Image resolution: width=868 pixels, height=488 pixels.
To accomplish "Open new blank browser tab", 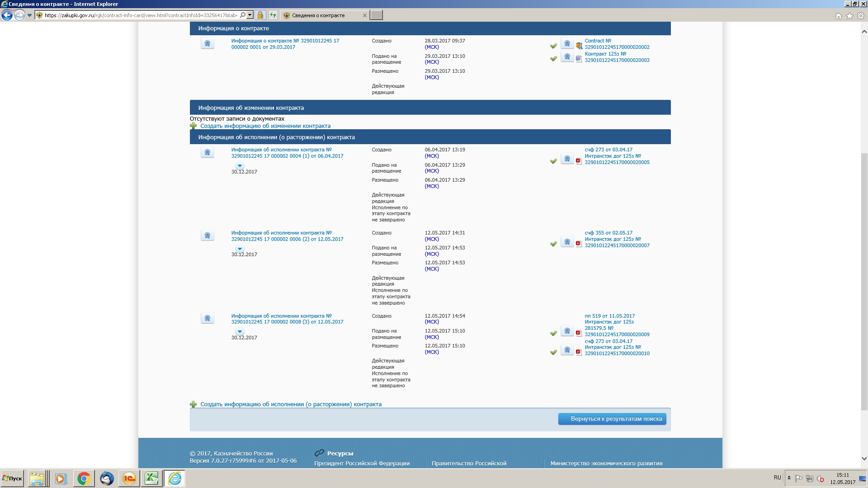I will click(x=376, y=15).
